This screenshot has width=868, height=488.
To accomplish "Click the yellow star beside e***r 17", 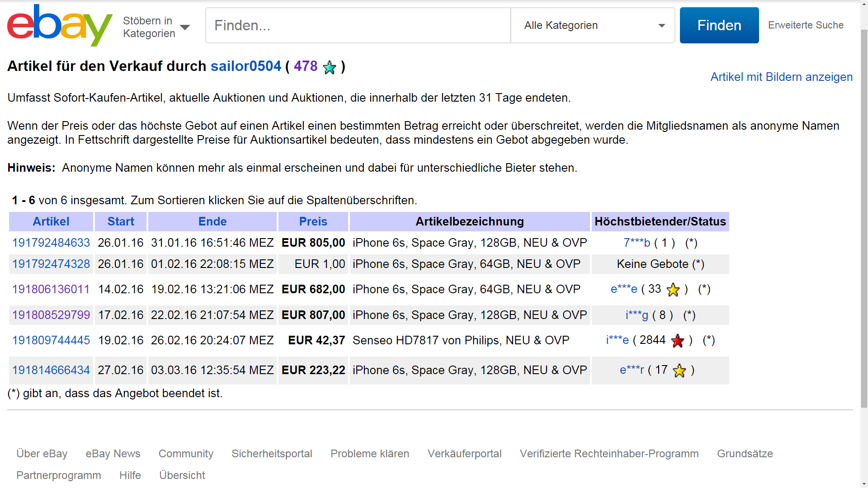I will 679,371.
